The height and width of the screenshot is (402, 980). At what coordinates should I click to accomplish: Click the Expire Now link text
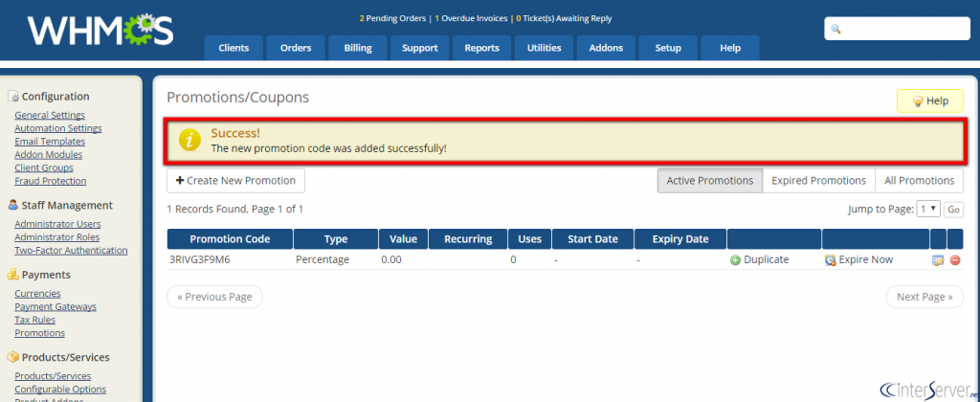pyautogui.click(x=865, y=259)
